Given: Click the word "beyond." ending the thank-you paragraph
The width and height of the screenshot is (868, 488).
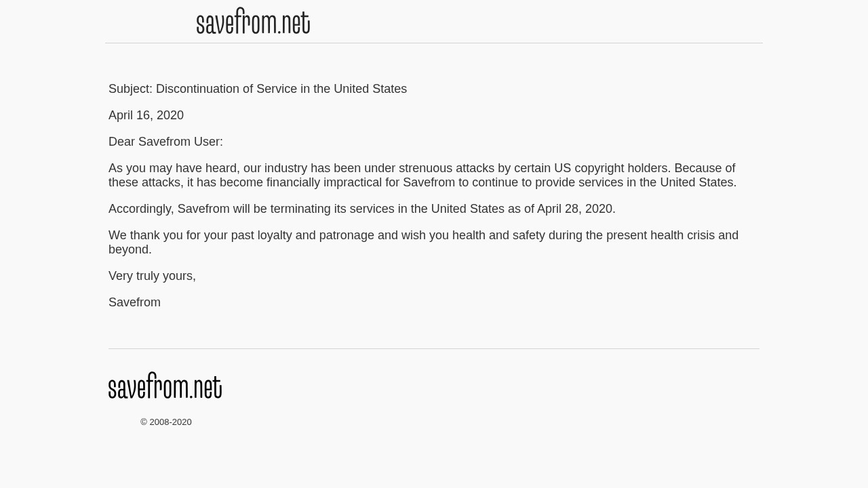Looking at the screenshot, I should point(130,249).
